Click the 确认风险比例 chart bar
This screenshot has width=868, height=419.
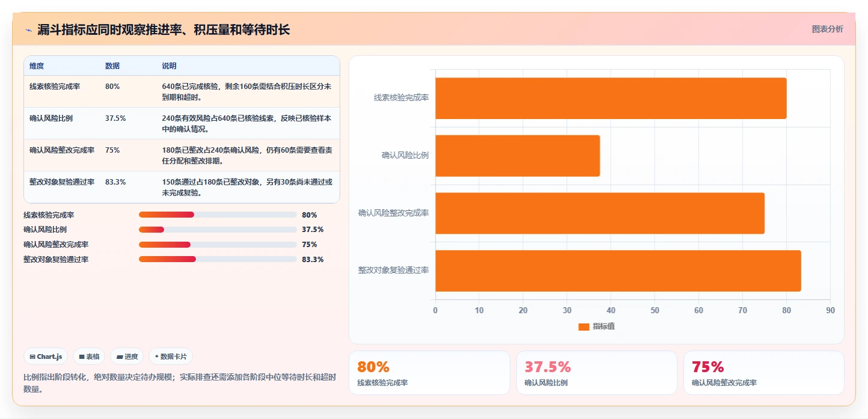pos(518,156)
